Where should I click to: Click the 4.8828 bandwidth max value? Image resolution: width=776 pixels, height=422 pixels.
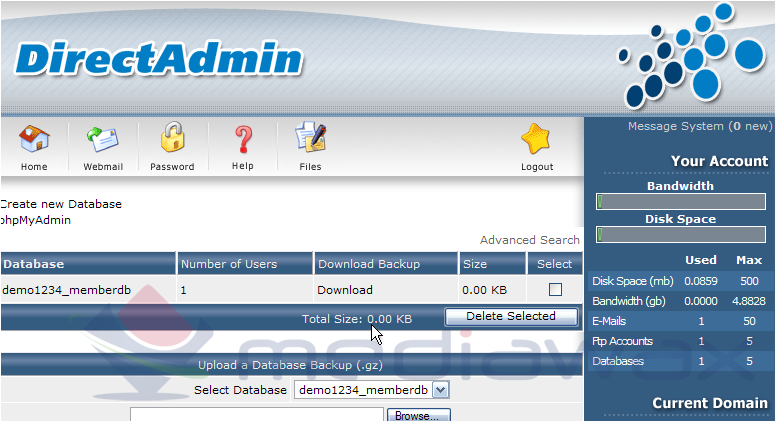pos(749,301)
